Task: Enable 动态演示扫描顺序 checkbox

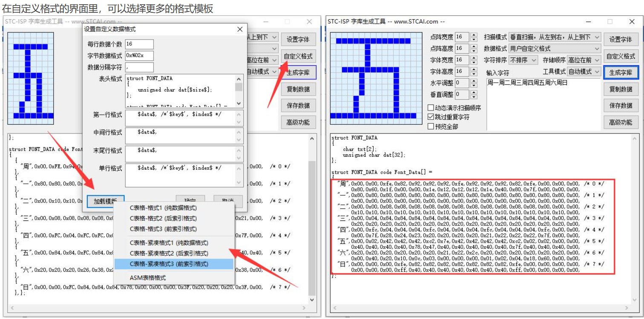Action: [x=430, y=108]
